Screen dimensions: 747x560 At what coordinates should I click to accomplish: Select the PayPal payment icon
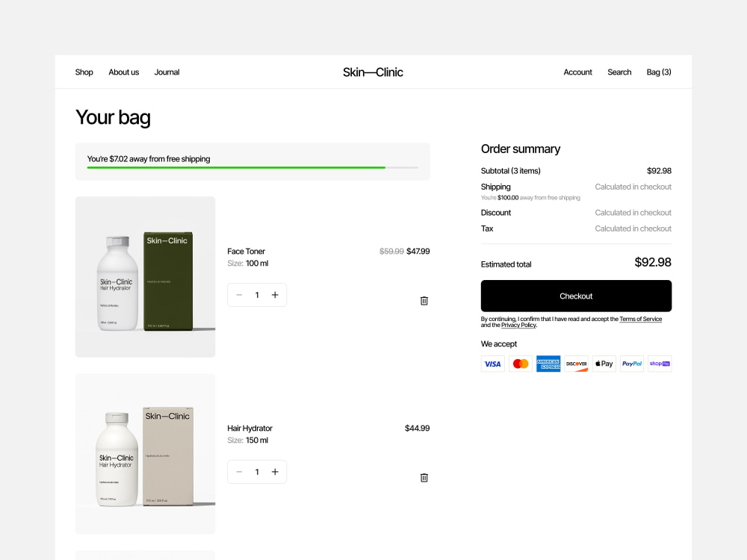point(632,364)
